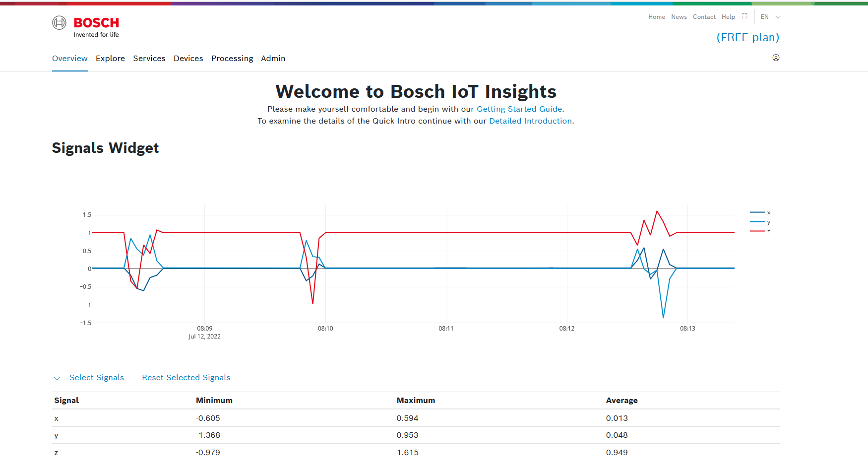868x471 pixels.
Task: Click the 08:10 time axis label
Action: 325,329
